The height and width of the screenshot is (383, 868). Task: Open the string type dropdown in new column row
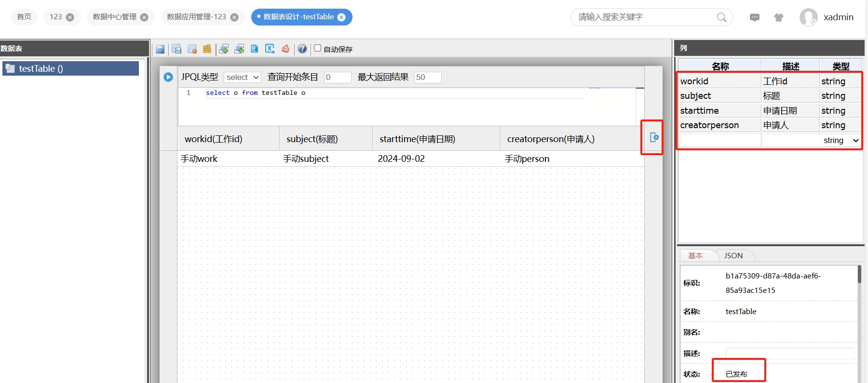point(841,140)
